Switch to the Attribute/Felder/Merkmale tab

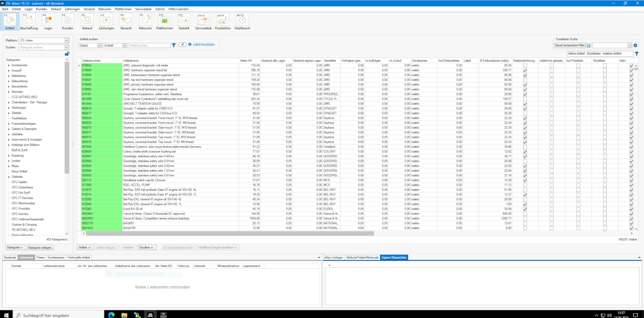click(362, 257)
